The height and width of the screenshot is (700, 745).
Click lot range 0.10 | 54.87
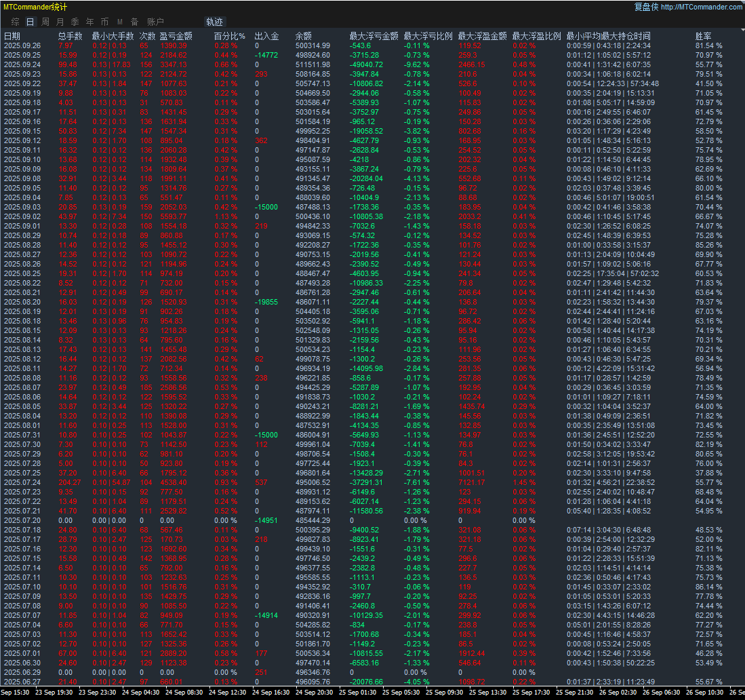[111, 482]
